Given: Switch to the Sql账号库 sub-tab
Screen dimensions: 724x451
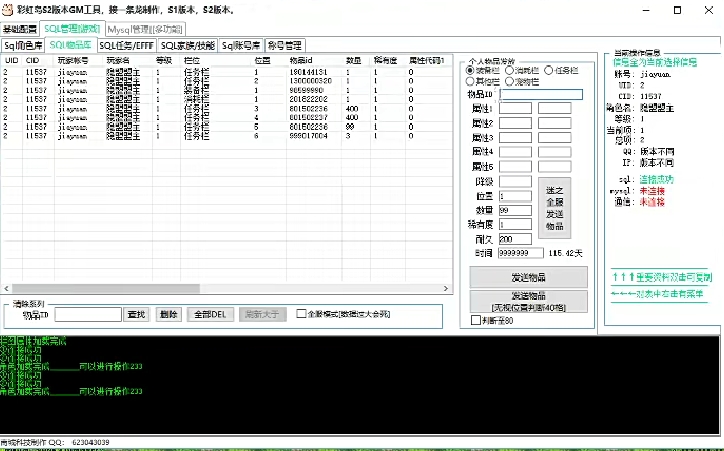Looking at the screenshot, I should coord(241,45).
